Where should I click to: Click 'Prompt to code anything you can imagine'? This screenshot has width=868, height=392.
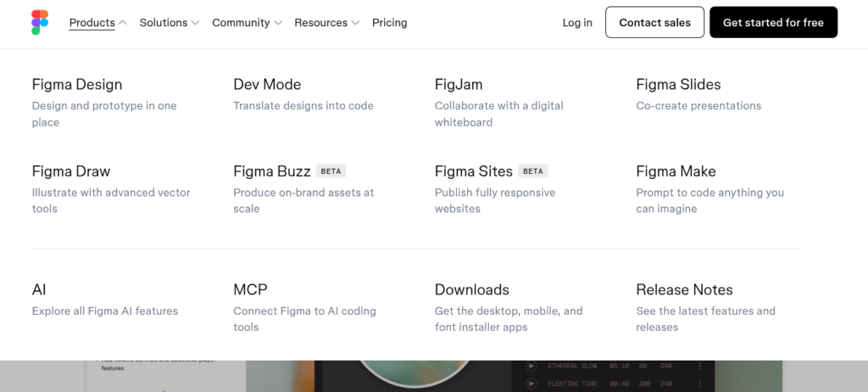(x=709, y=201)
